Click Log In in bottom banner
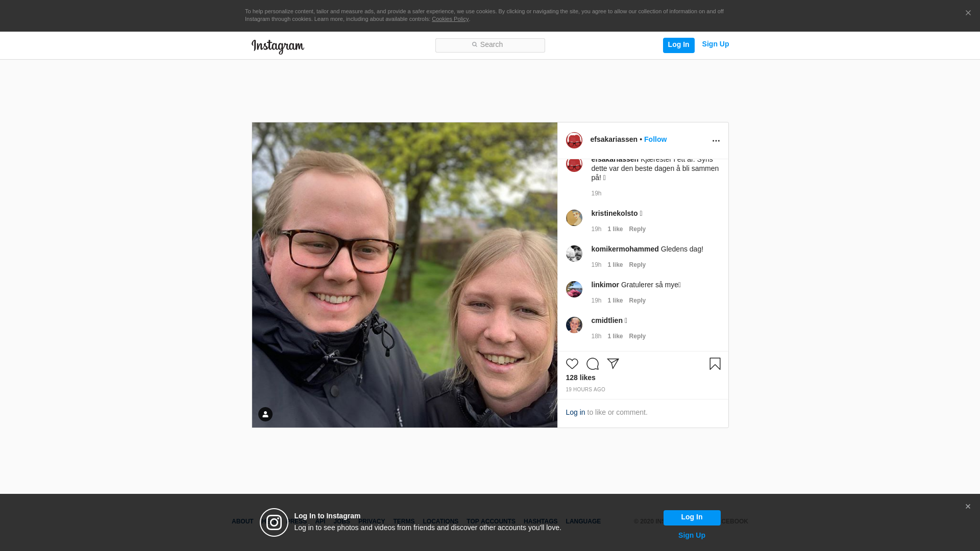Screen dimensions: 980x551 tap(692, 518)
